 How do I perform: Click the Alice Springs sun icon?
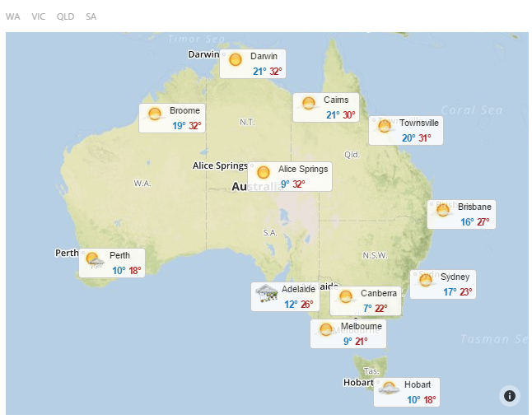click(264, 173)
